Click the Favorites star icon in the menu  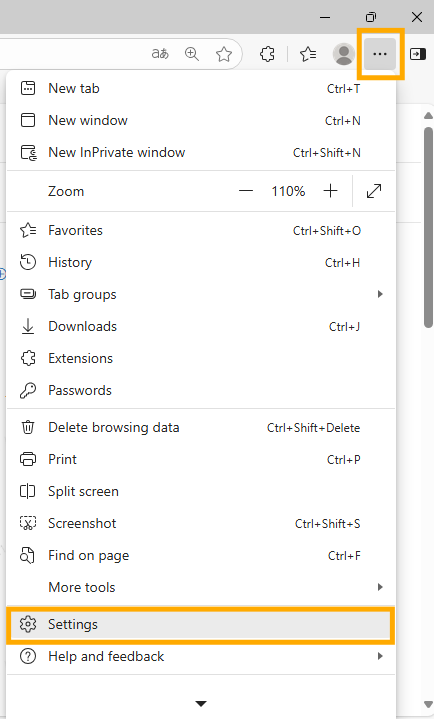[x=28, y=230]
